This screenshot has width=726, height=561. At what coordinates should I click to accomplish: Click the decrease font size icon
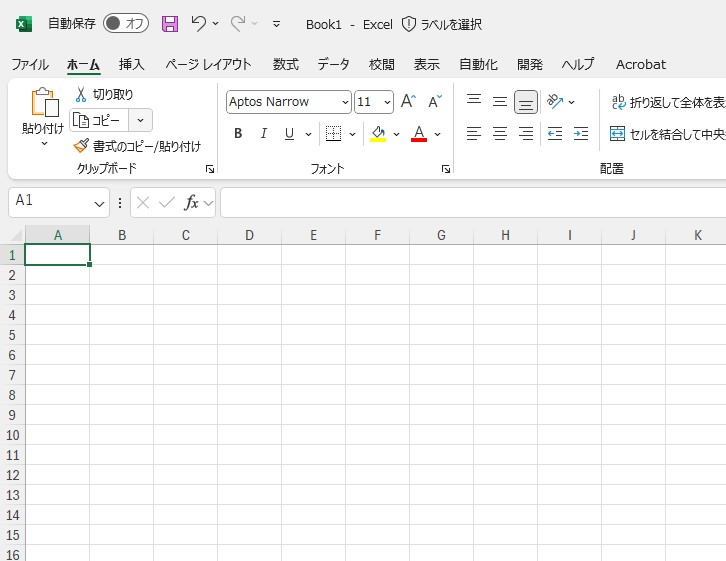(x=435, y=101)
